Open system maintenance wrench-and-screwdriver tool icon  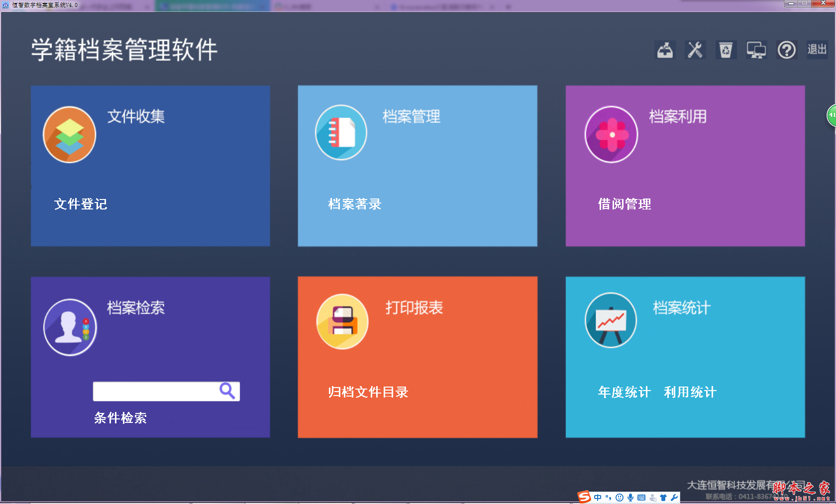click(695, 50)
